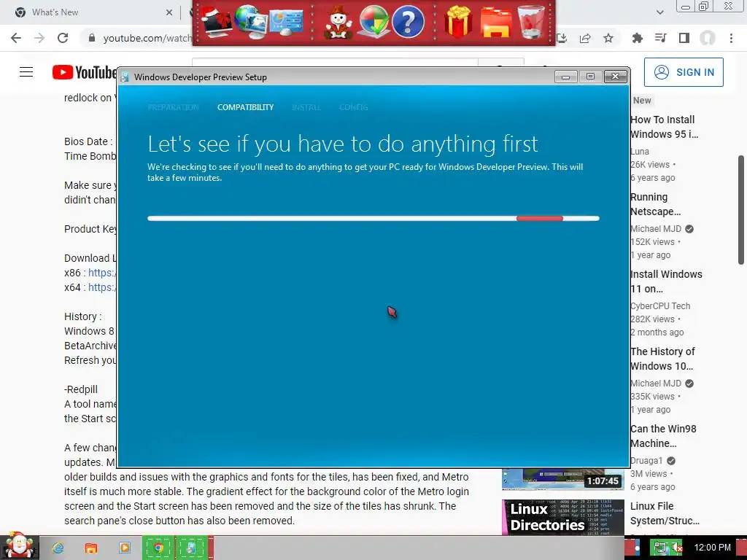This screenshot has height=560, width=747.
Task: Click the Druaga1 channel name
Action: click(x=646, y=461)
